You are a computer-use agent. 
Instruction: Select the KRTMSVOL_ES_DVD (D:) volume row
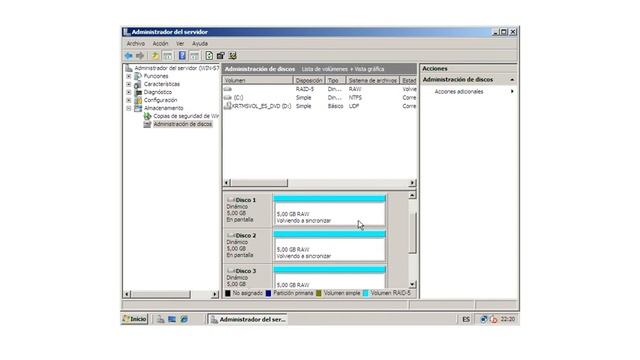pos(320,106)
